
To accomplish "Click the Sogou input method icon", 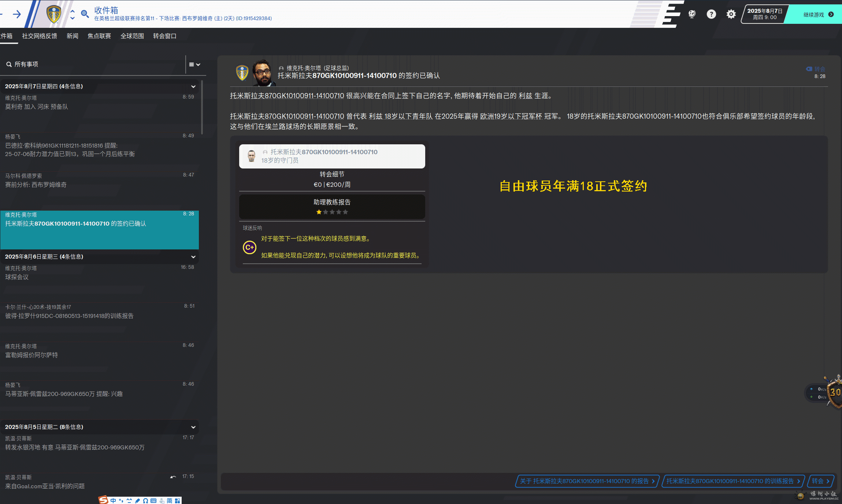I will (104, 500).
